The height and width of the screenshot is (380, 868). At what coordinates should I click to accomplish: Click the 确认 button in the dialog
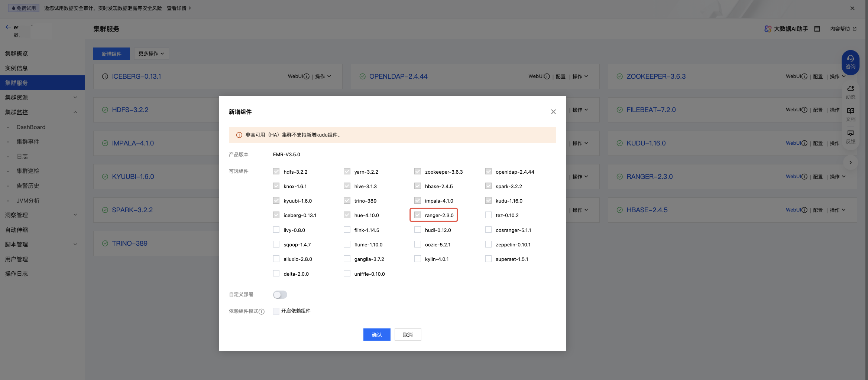pos(377,335)
